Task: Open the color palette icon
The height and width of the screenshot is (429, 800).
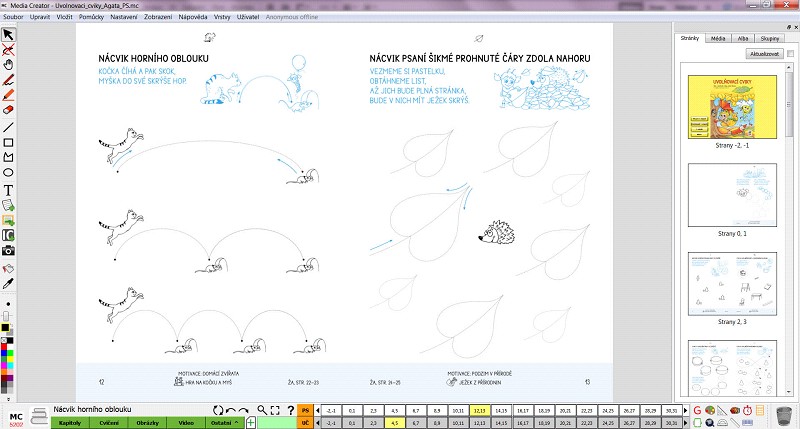Action: [x=710, y=410]
